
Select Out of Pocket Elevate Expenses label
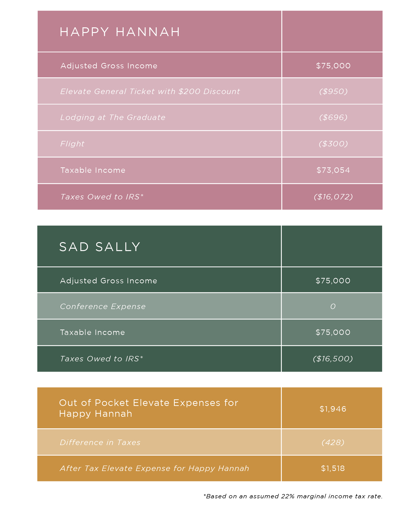[x=149, y=408]
